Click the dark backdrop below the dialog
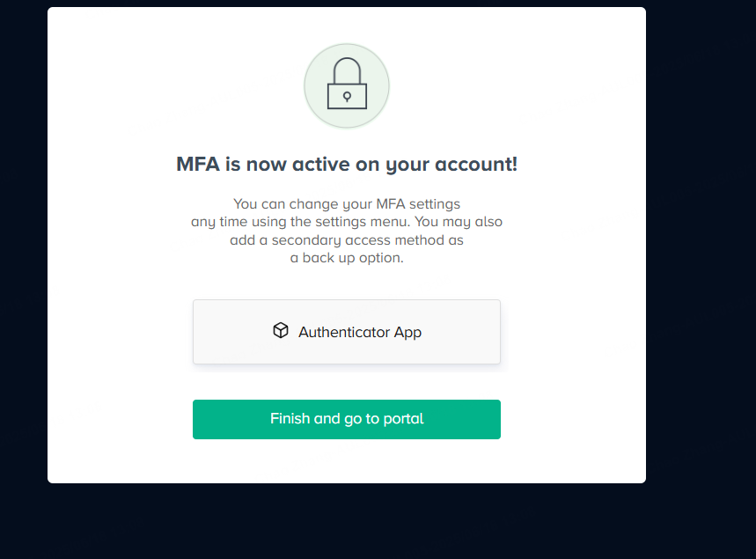Image resolution: width=756 pixels, height=559 pixels. [347, 521]
